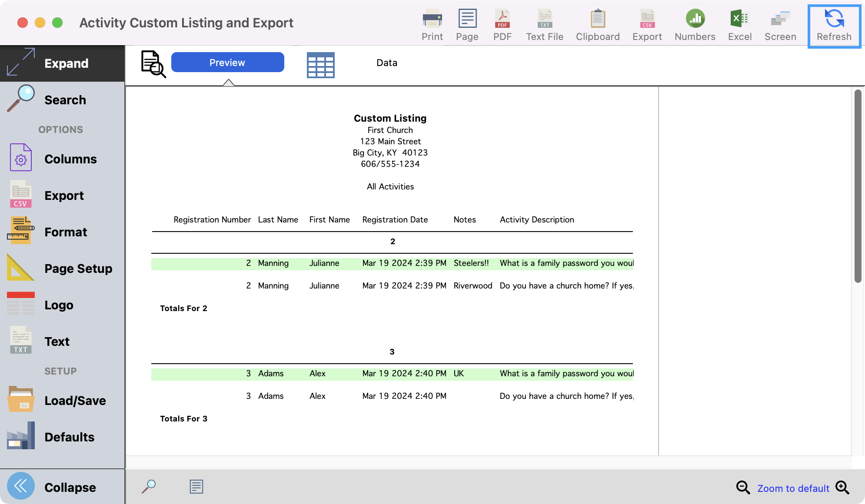Click the bottom magnifier search icon

click(x=149, y=486)
